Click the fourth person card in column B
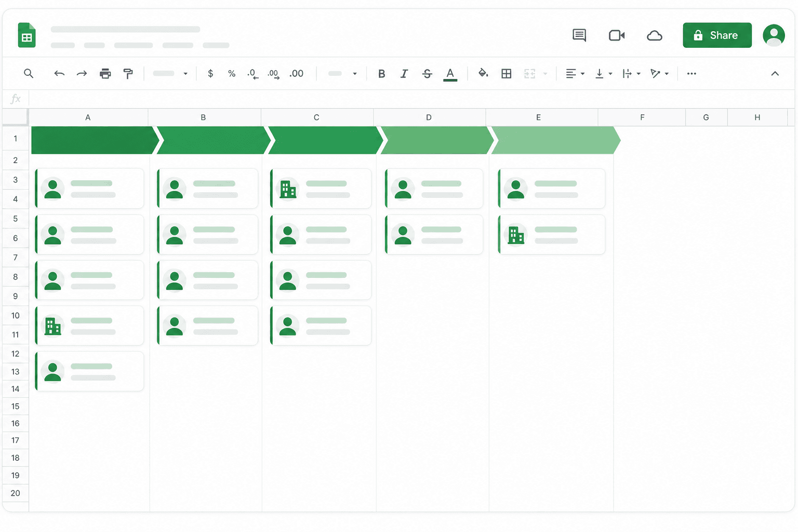 (x=207, y=326)
